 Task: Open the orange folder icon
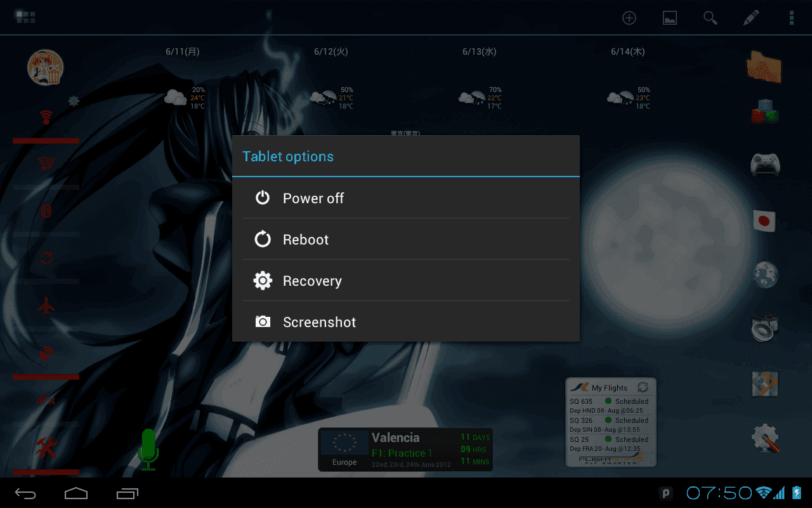764,67
